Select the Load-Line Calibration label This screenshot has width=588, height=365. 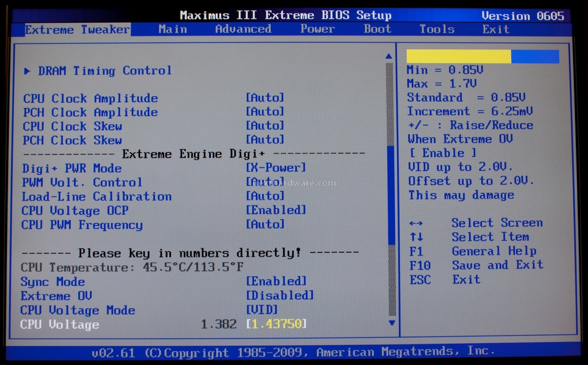click(x=96, y=197)
